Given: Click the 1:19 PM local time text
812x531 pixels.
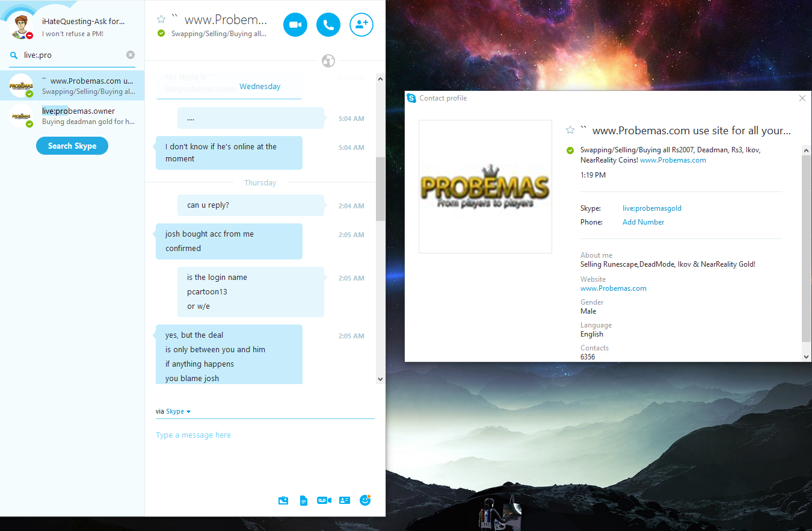Looking at the screenshot, I should point(593,175).
